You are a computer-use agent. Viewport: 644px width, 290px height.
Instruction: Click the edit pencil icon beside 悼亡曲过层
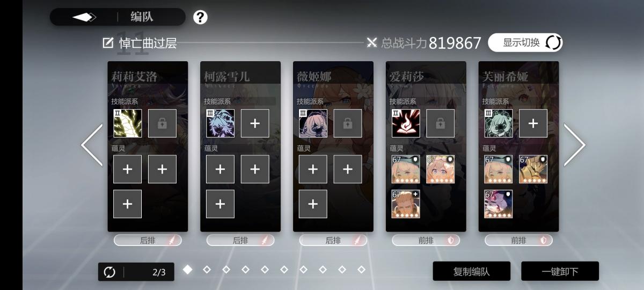click(108, 43)
